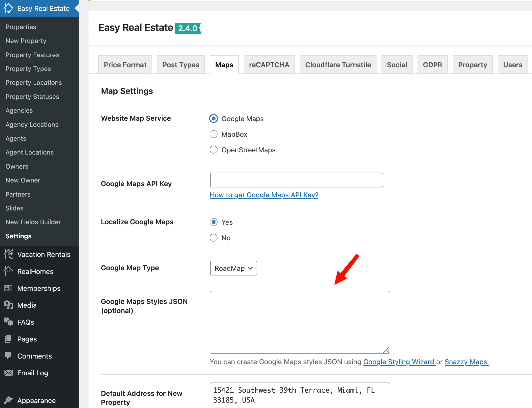This screenshot has width=532, height=408.
Task: Click the Default Address for New Property field
Action: [300, 395]
